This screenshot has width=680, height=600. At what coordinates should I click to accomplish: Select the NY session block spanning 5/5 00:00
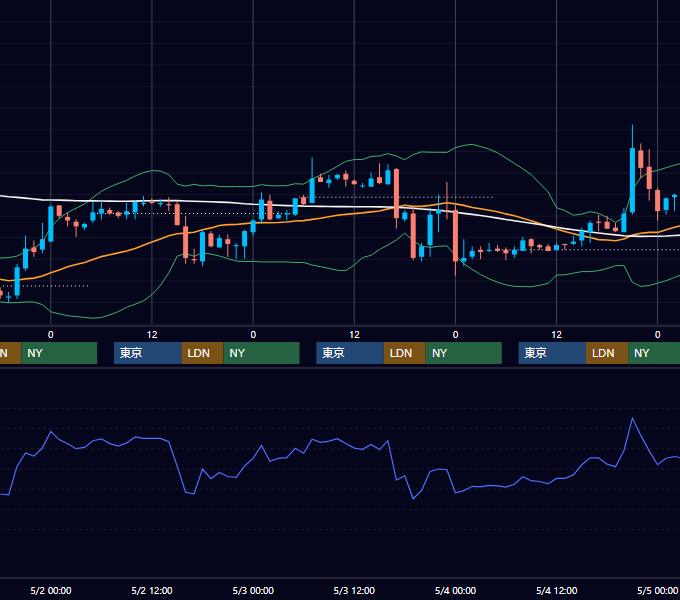654,353
